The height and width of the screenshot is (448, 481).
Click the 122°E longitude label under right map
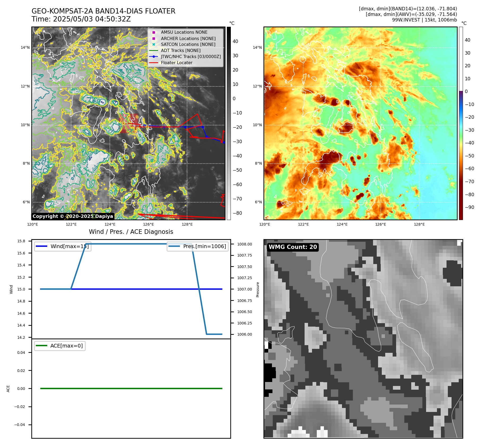pos(304,225)
